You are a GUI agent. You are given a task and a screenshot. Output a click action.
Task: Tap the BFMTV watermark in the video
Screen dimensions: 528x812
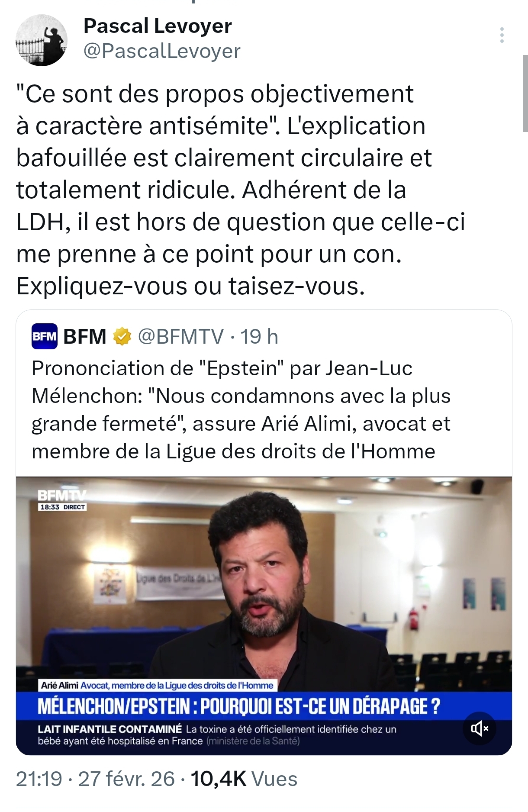click(62, 496)
